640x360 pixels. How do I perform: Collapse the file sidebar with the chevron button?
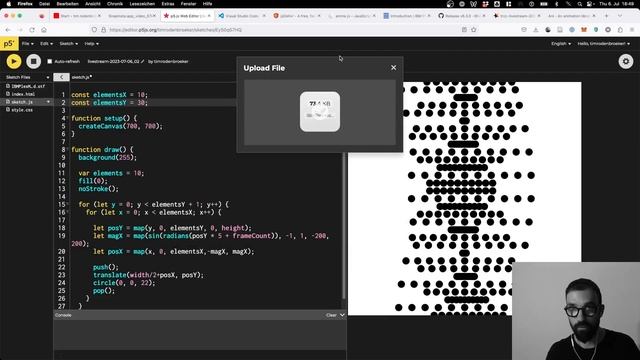(61, 77)
